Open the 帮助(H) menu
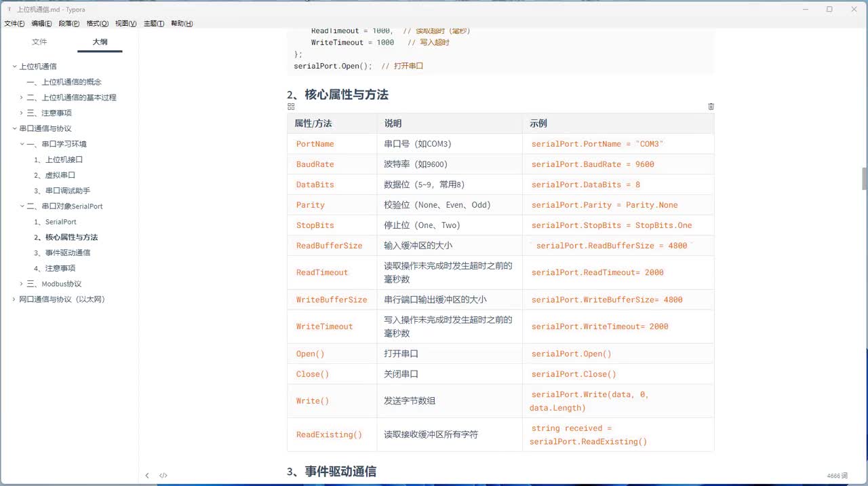Screen dimensions: 868x486 (x=182, y=24)
